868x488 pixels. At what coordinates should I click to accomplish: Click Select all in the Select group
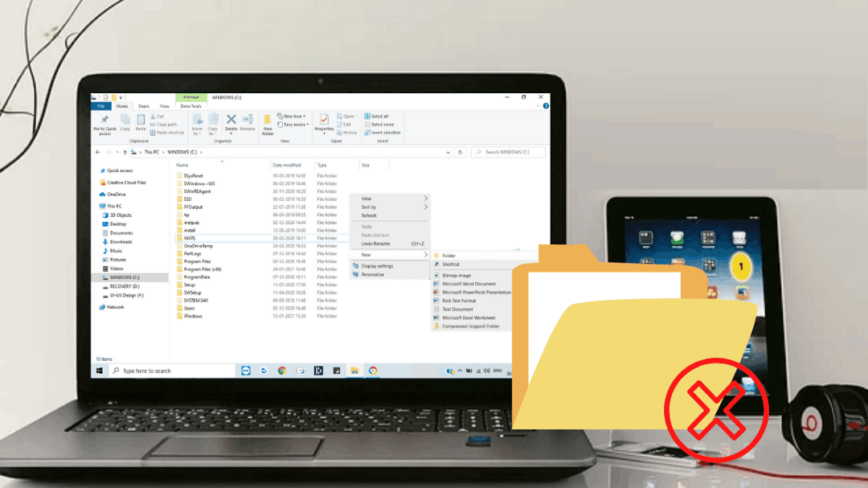[x=378, y=116]
